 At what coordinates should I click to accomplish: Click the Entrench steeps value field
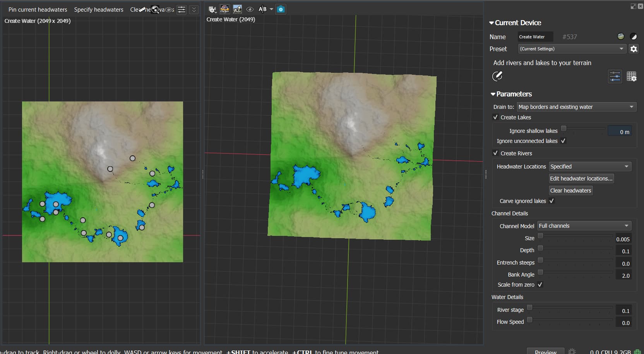(x=623, y=263)
